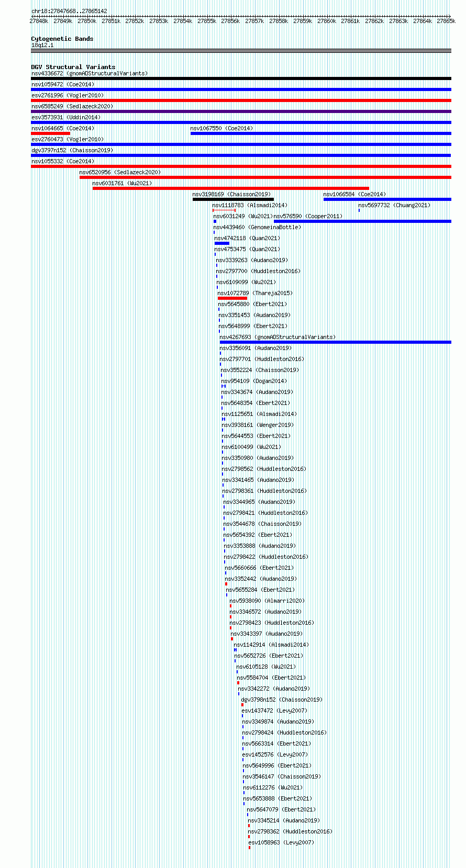Select nsv3552224 (Chaisson2019) label

click(x=260, y=370)
